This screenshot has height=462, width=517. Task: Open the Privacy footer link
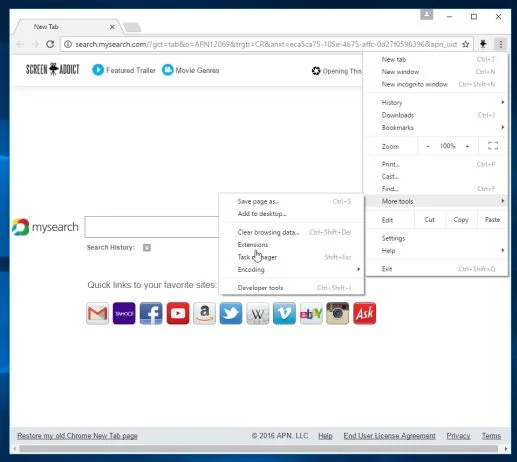pos(458,436)
